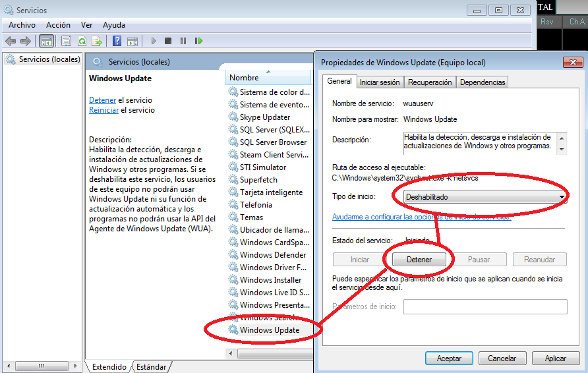Click the Detener el servicio link
The height and width of the screenshot is (373, 588).
tap(102, 100)
